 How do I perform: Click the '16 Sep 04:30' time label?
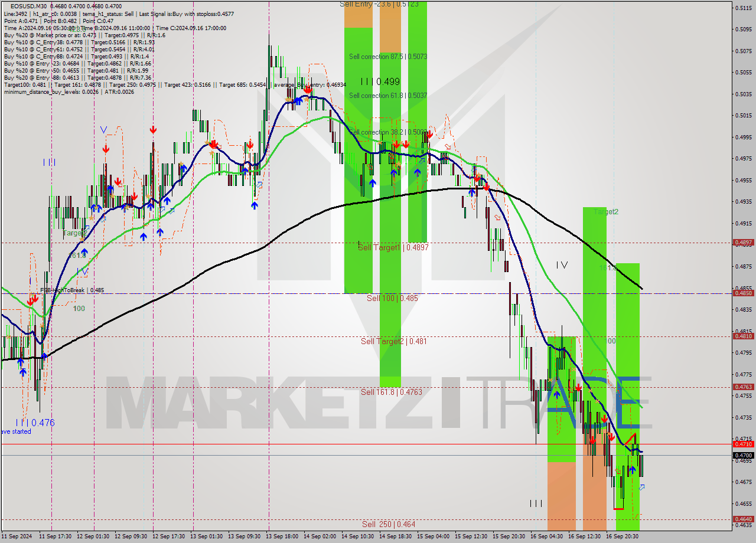(547, 537)
